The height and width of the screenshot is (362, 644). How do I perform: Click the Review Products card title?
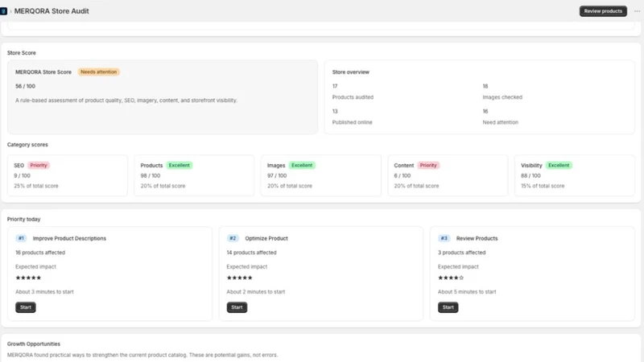(x=477, y=238)
